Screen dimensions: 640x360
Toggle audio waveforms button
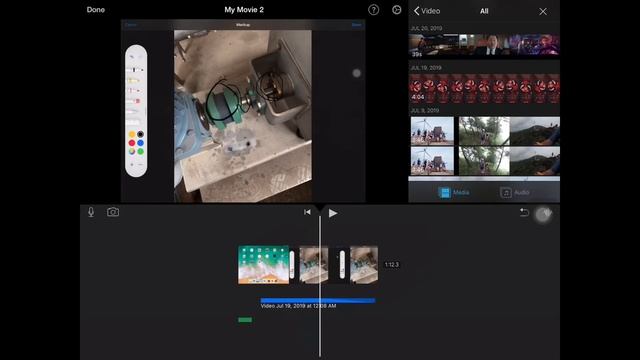point(547,212)
